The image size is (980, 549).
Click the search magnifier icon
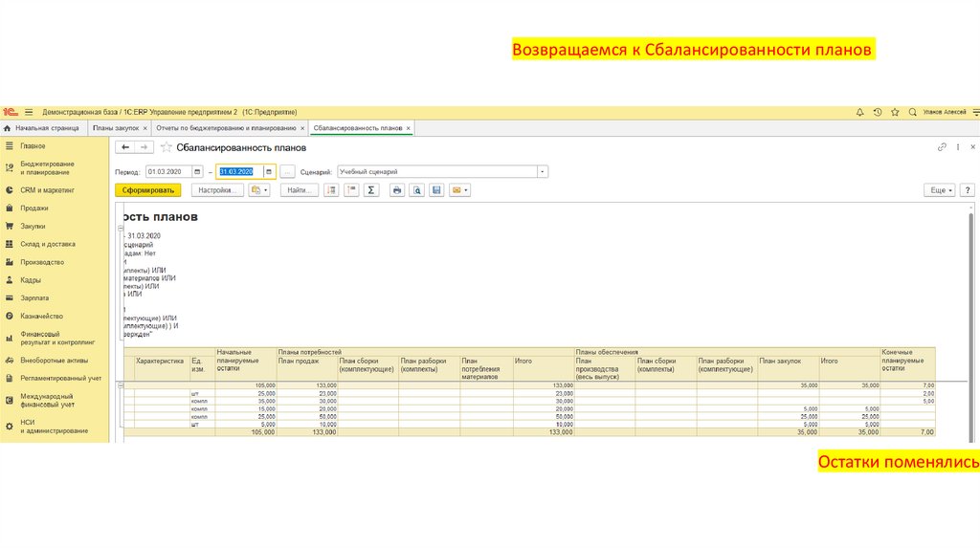click(x=912, y=112)
